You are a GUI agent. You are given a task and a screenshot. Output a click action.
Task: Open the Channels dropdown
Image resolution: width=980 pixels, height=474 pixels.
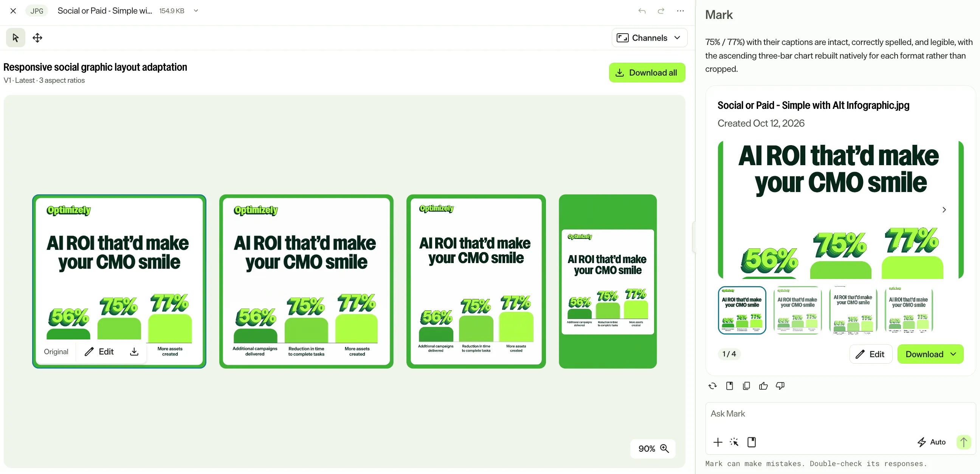649,38
